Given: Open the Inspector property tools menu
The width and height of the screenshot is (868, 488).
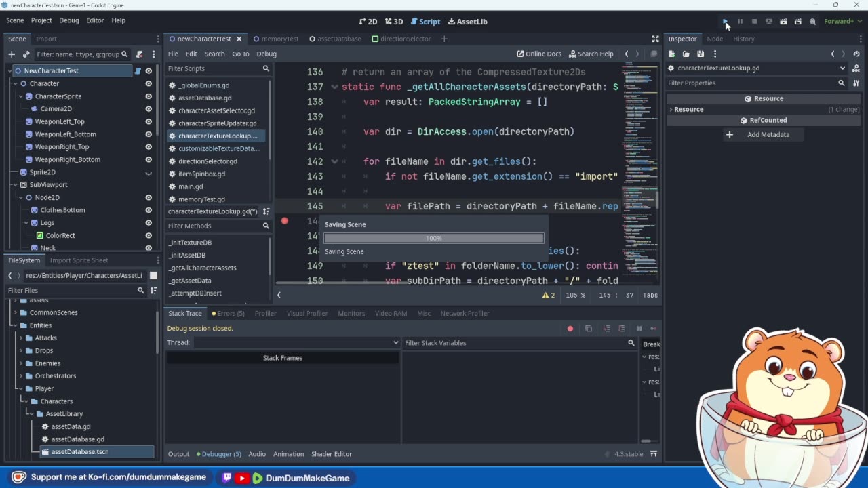Looking at the screenshot, I should click(856, 83).
